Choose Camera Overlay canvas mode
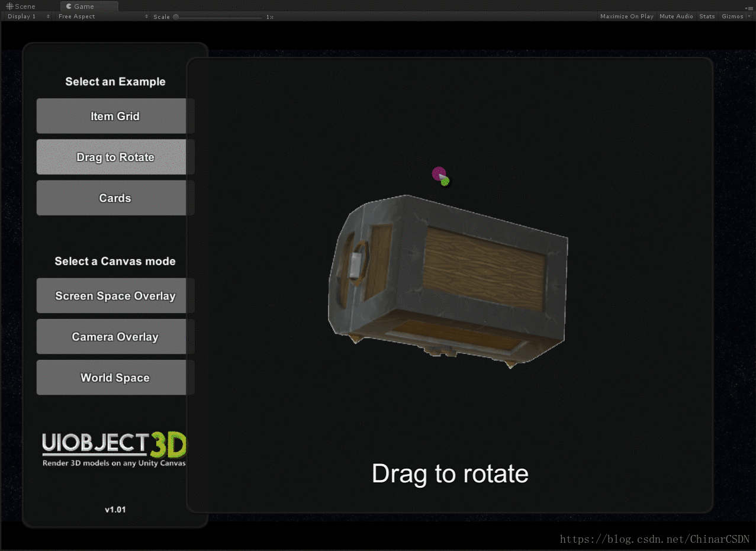The image size is (756, 551). click(x=115, y=336)
